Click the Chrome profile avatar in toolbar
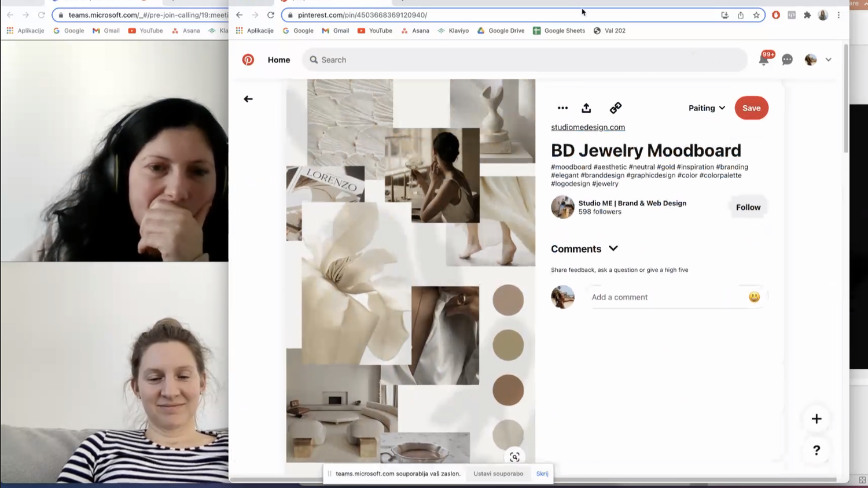The image size is (868, 488). tap(823, 15)
